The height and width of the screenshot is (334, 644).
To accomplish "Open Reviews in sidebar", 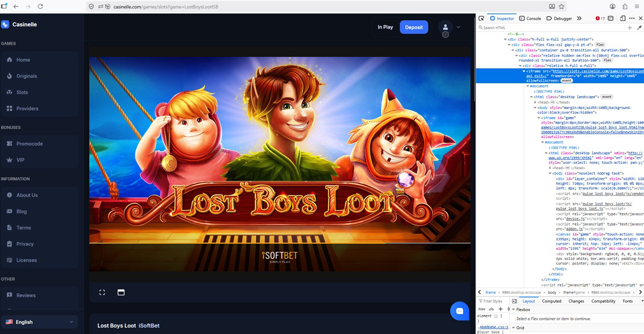I will pos(39,295).
